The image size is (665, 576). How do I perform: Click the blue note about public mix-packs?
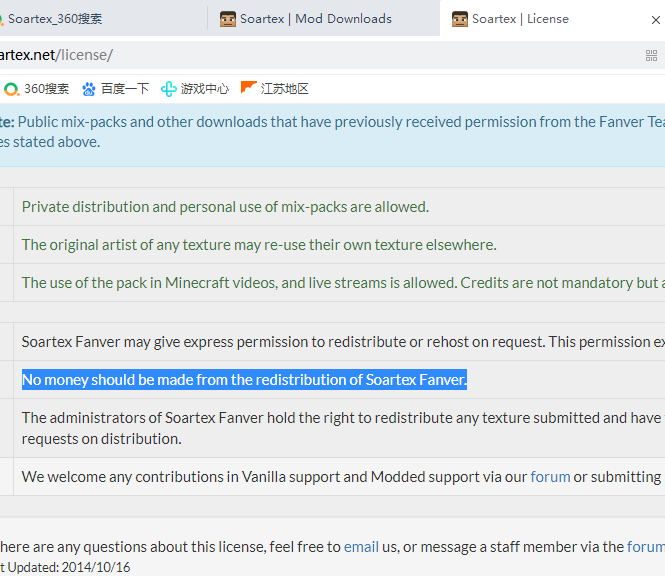pos(332,132)
